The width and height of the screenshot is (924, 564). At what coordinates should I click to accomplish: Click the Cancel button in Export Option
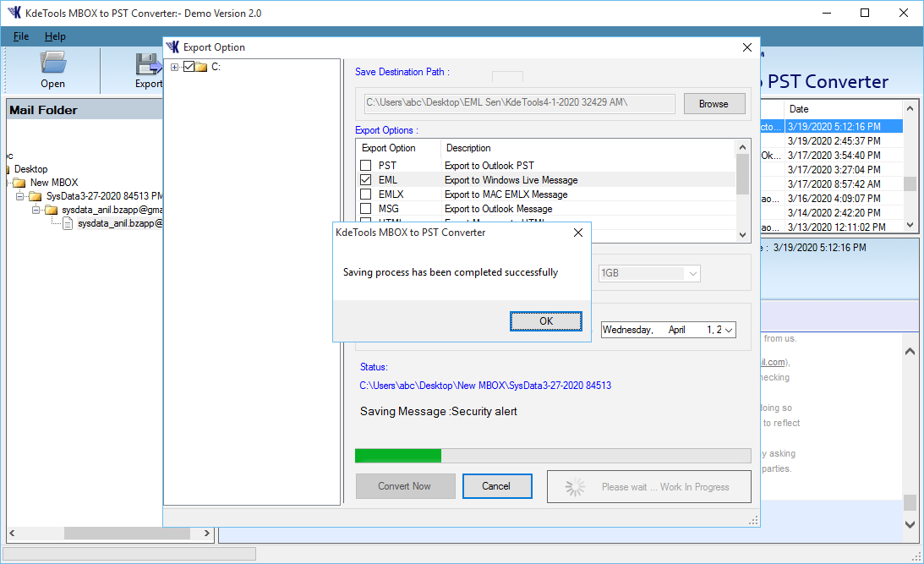click(x=497, y=486)
